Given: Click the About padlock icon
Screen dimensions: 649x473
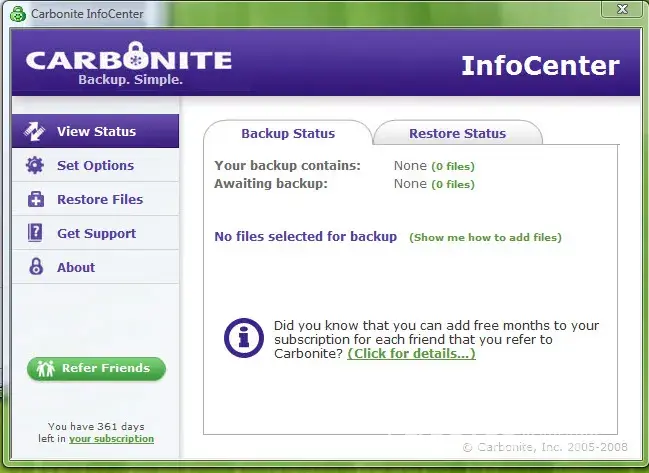Looking at the screenshot, I should point(36,267).
